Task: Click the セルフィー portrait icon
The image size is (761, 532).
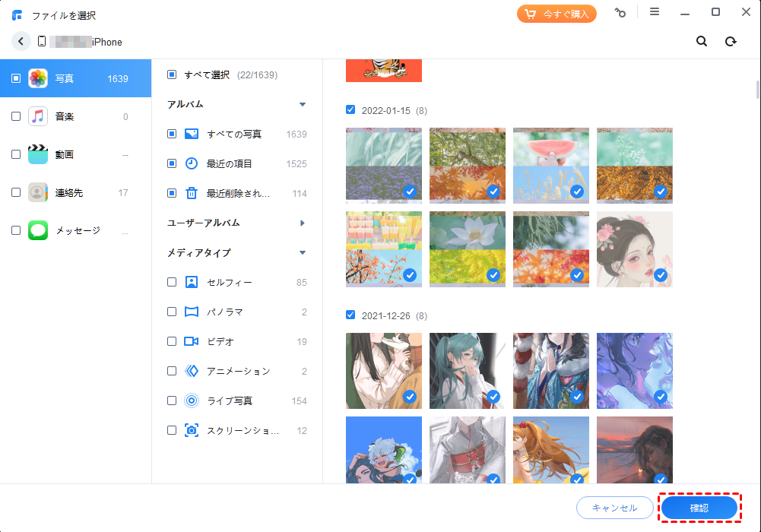Action: (x=192, y=282)
